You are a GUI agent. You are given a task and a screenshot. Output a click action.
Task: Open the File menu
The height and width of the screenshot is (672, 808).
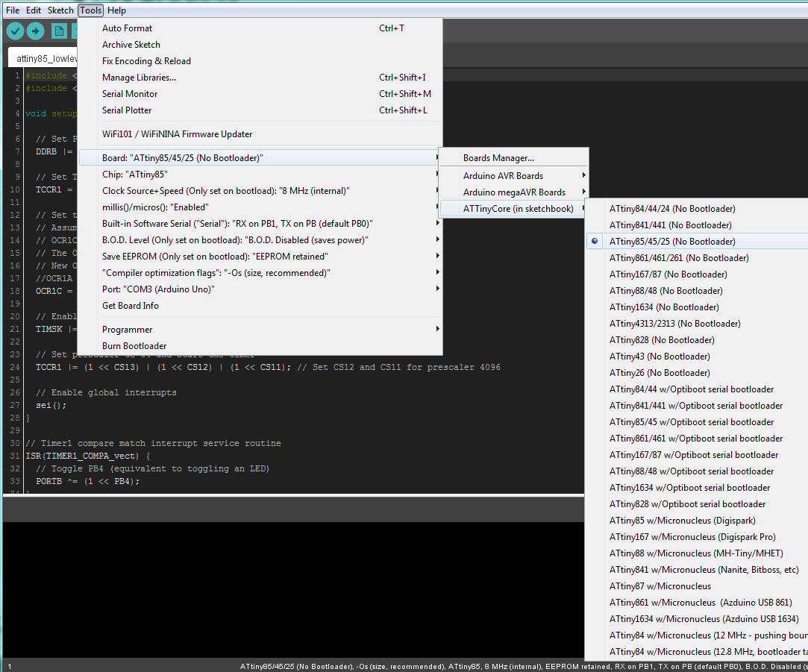(13, 10)
